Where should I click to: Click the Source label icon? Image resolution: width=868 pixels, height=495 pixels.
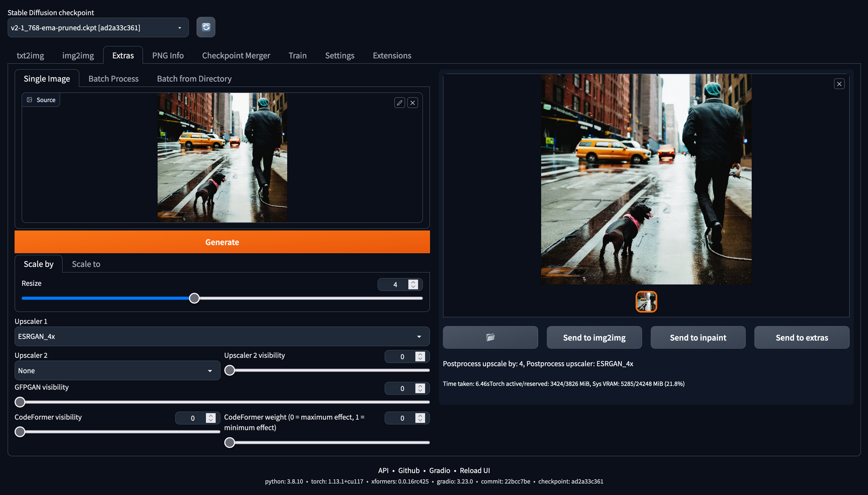[x=30, y=100]
